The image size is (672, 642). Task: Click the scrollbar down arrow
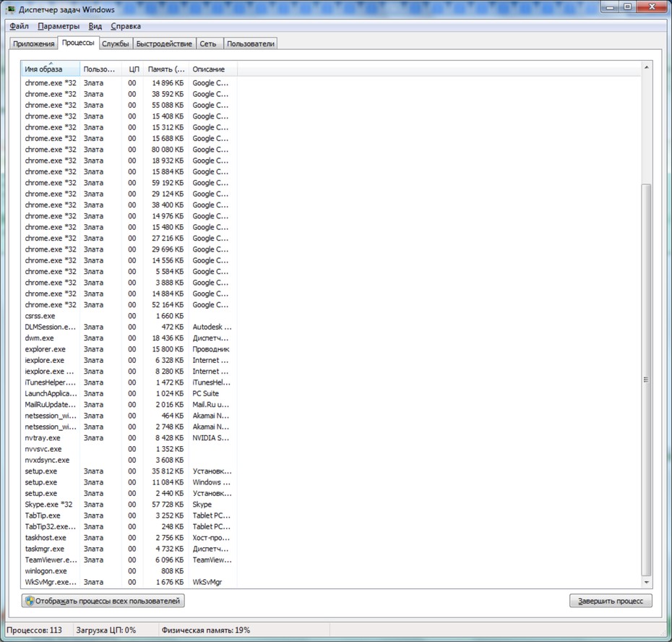point(646,583)
